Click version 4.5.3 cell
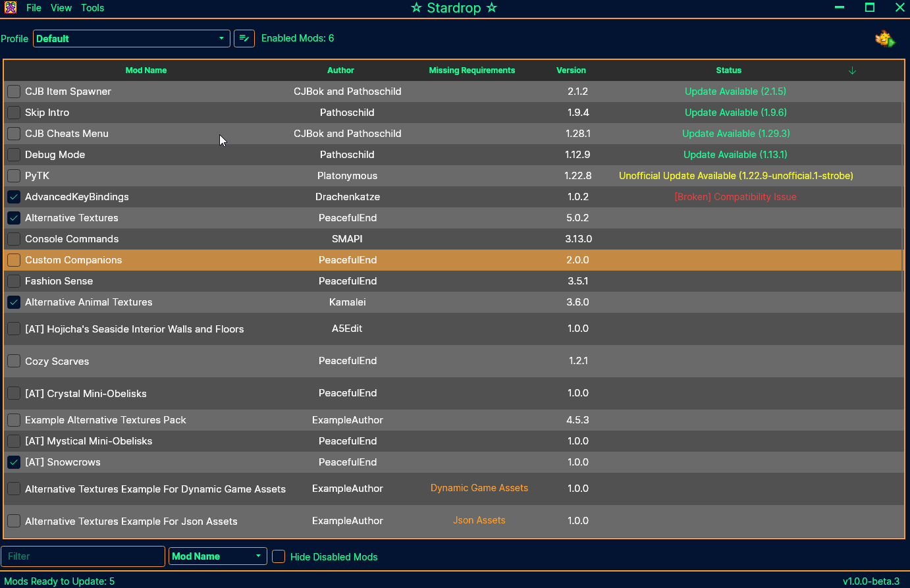 pyautogui.click(x=578, y=420)
